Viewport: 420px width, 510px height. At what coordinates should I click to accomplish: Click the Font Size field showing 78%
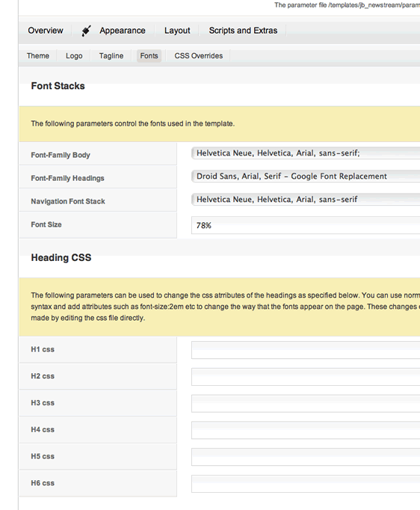(306, 225)
